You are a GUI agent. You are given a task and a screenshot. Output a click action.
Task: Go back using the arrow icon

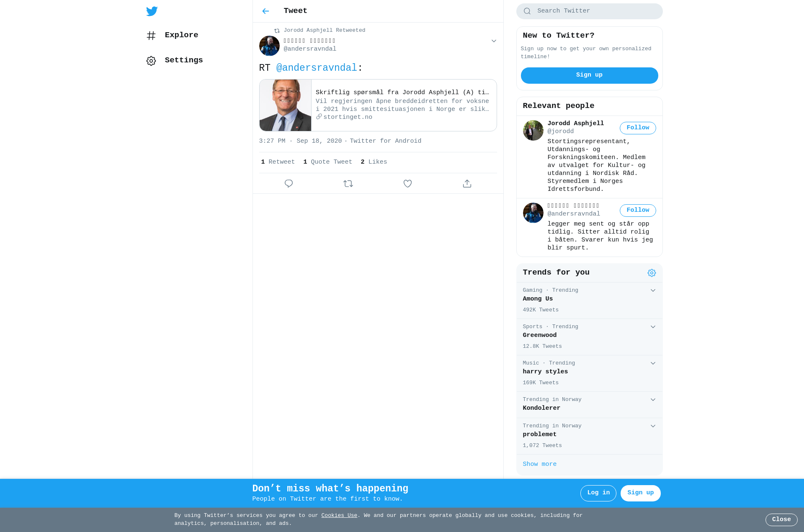tap(265, 11)
